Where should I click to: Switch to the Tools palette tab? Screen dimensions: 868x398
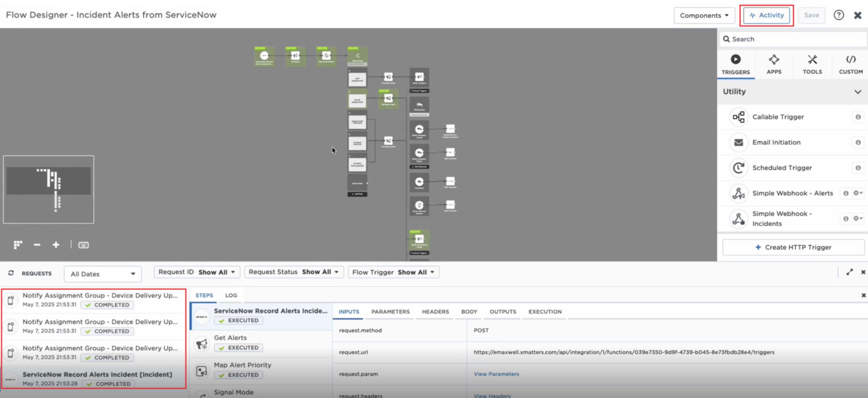pyautogui.click(x=812, y=65)
